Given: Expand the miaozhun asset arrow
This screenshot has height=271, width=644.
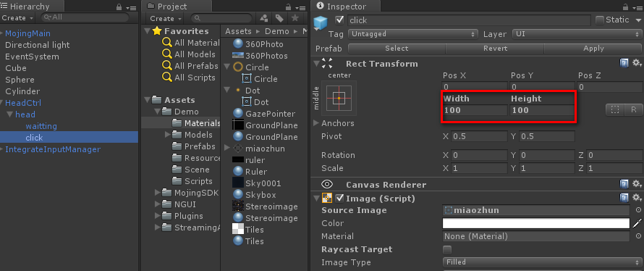Looking at the screenshot, I should coord(227,147).
